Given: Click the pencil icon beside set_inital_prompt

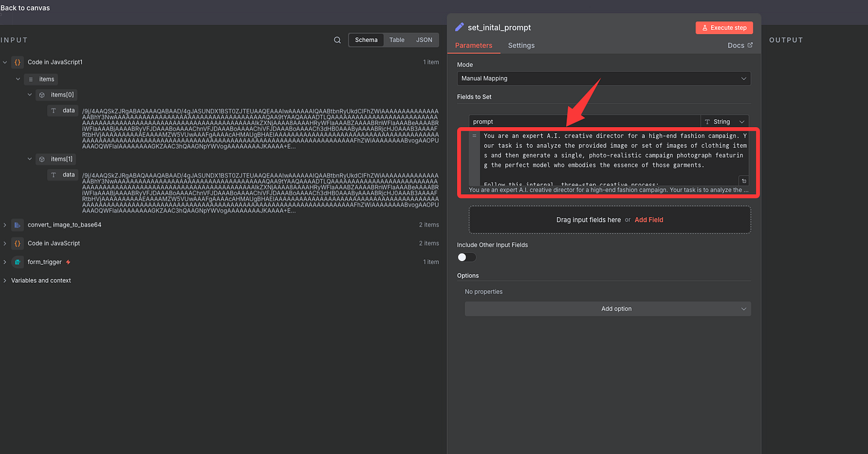Looking at the screenshot, I should coord(459,27).
